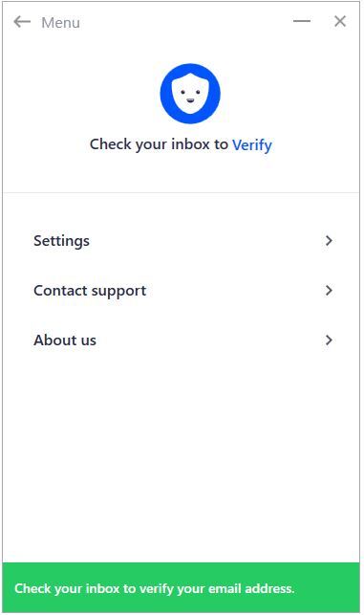
Task: Close the VPN app window
Action: coord(340,21)
